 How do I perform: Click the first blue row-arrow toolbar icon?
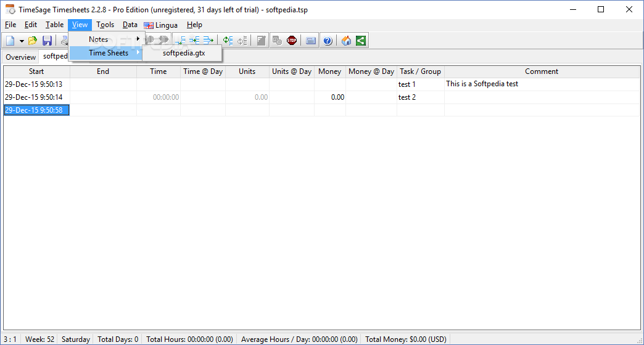(x=180, y=41)
